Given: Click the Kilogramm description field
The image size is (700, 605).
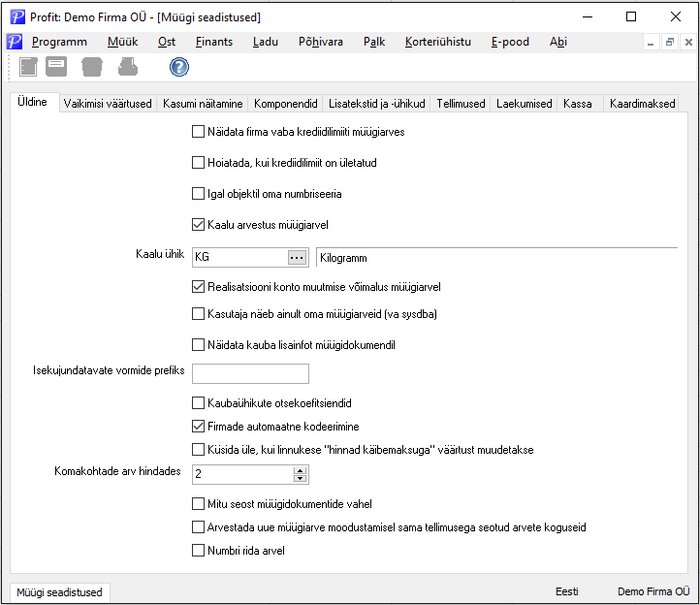Looking at the screenshot, I should 496,258.
